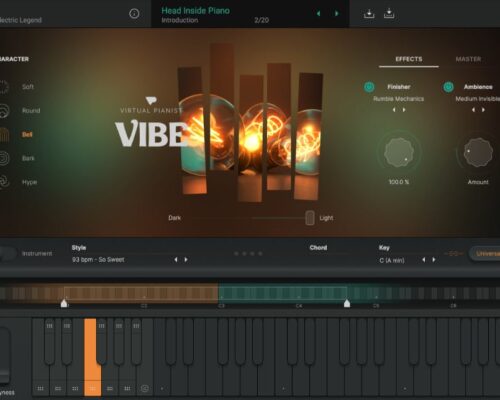Screen dimensions: 500x400
Task: Click the wheel control at keyboard's left edge
Action: [5, 355]
